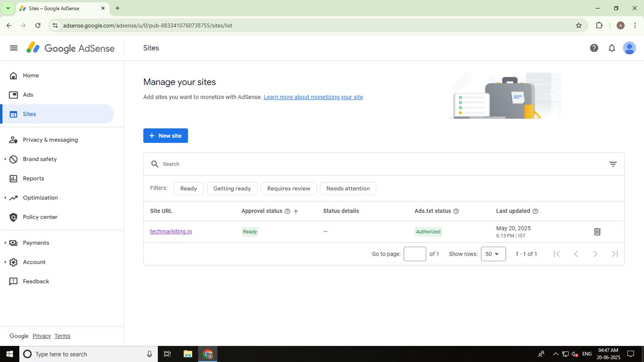644x362 pixels.
Task: Click the Google AdSense logo
Action: click(x=70, y=48)
